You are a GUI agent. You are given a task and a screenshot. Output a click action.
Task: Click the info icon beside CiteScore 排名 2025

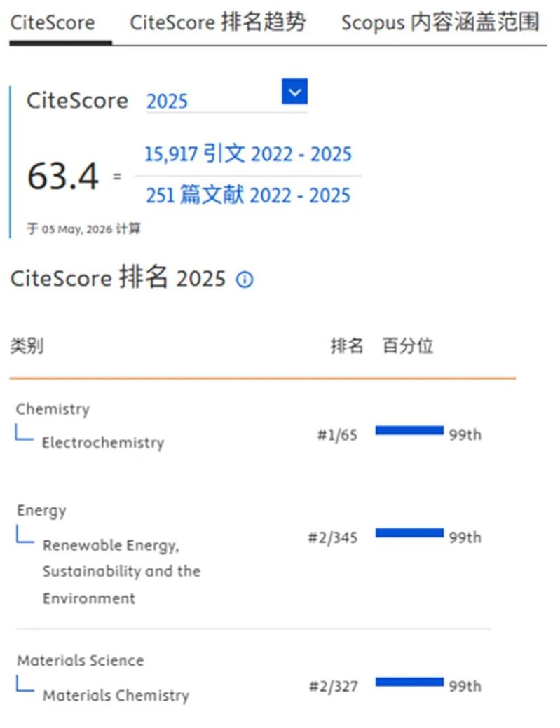(x=245, y=280)
